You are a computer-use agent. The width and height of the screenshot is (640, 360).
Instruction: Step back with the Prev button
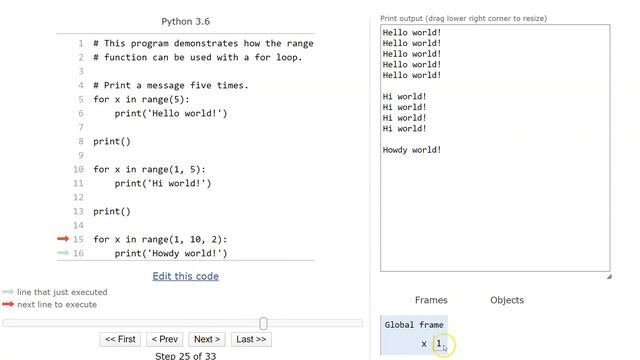(x=164, y=339)
